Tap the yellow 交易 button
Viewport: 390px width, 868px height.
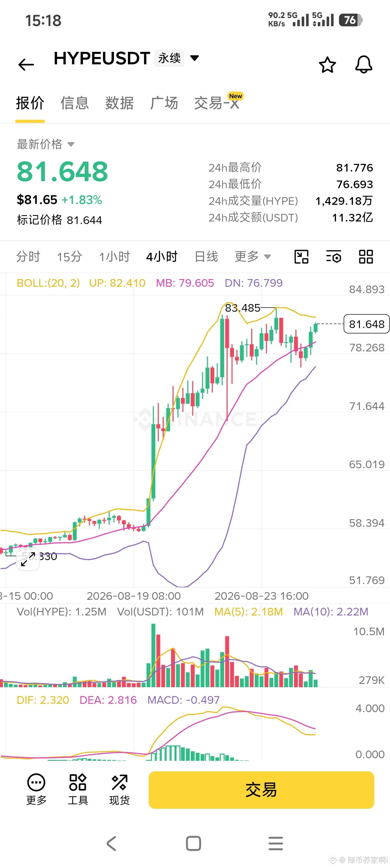click(x=261, y=790)
